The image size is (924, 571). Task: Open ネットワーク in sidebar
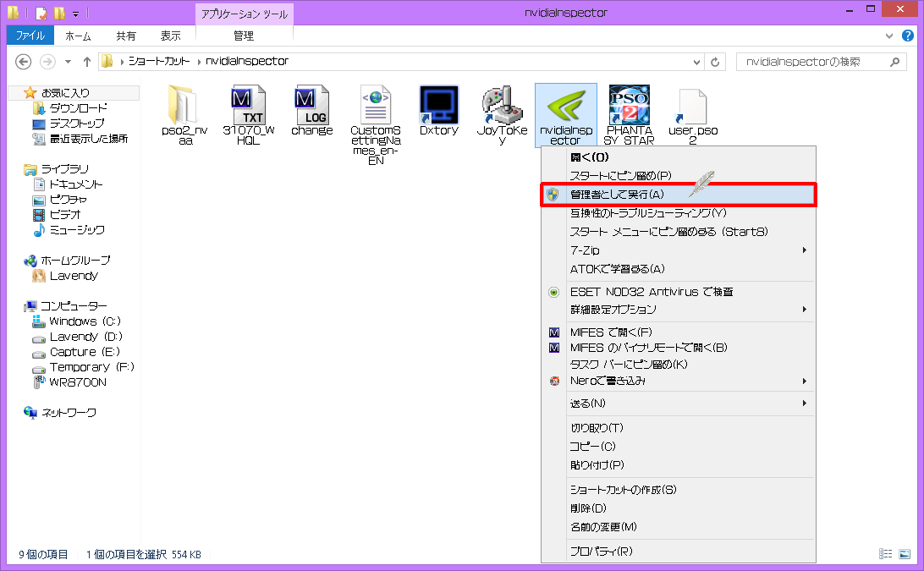pyautogui.click(x=69, y=413)
